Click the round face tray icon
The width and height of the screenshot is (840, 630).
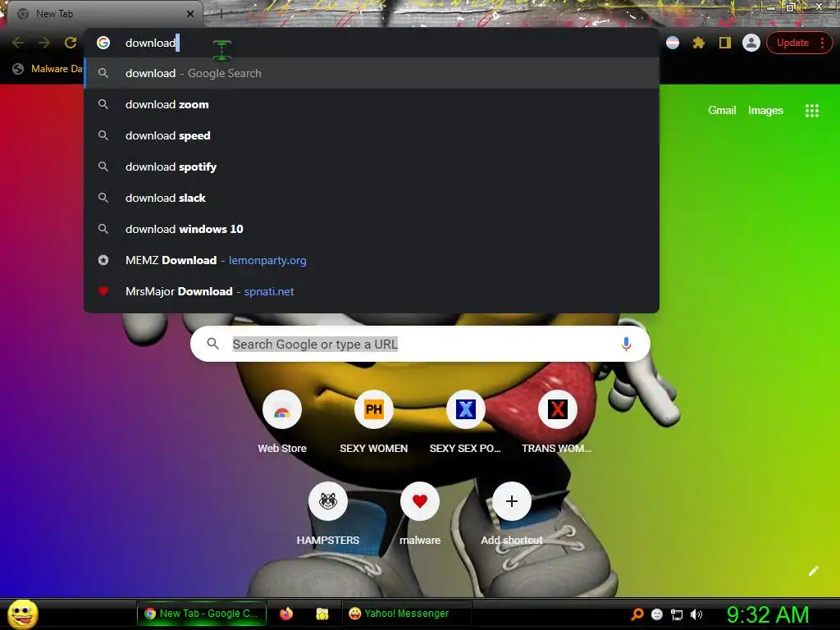657,614
